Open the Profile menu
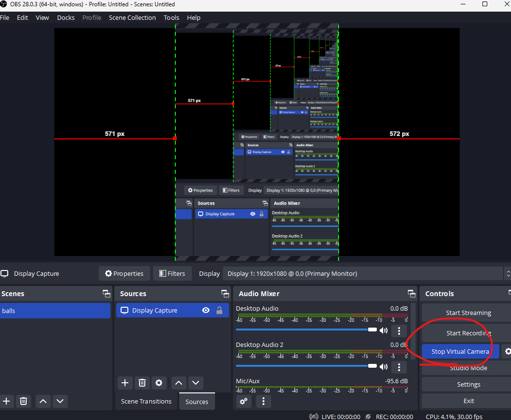Viewport: 511px width, 420px height. point(92,17)
